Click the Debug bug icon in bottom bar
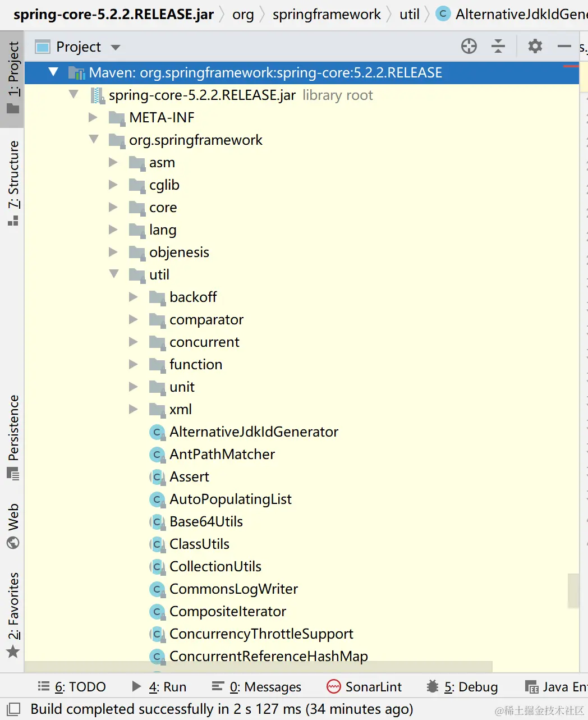This screenshot has height=720, width=588. (x=432, y=686)
